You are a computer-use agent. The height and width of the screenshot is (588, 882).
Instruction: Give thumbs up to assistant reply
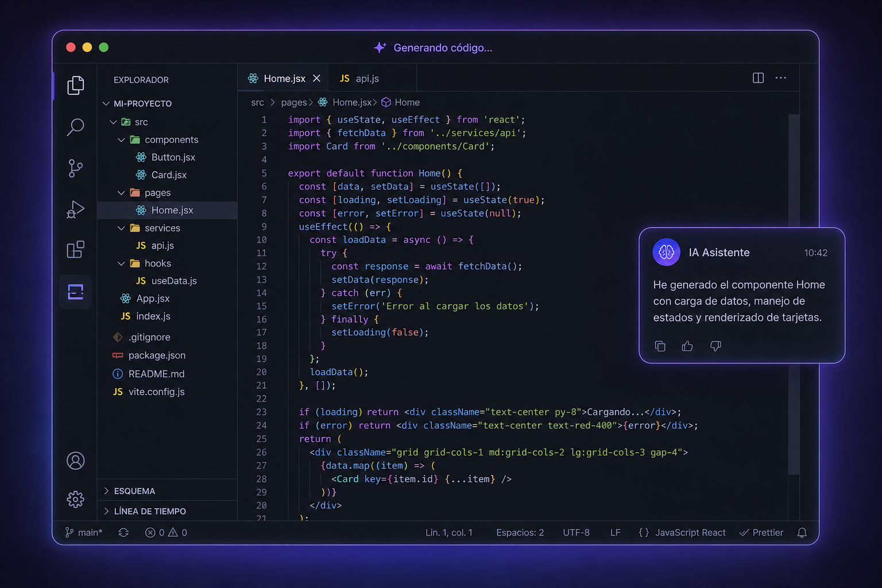point(687,346)
